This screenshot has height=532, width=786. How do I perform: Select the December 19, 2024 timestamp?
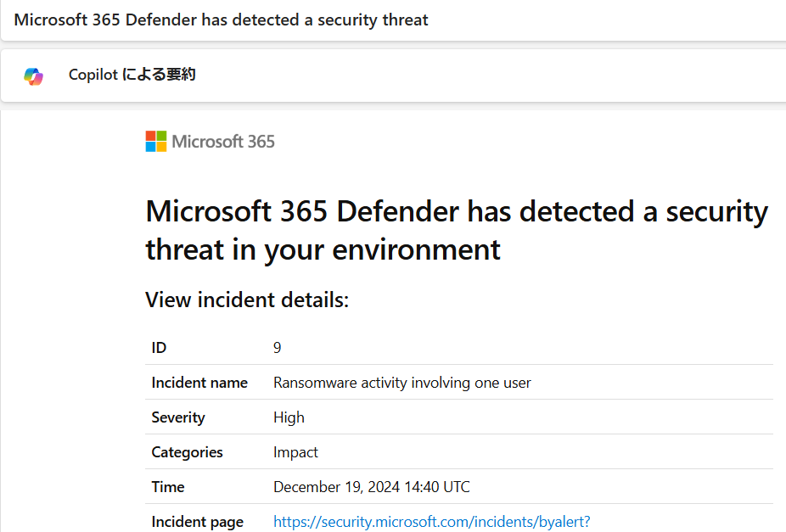click(372, 487)
